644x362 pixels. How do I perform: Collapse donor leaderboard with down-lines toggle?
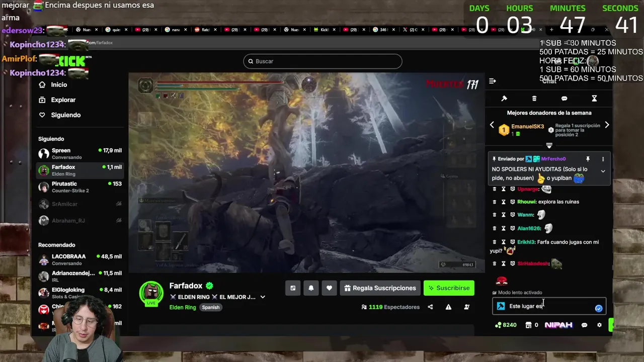pyautogui.click(x=549, y=145)
